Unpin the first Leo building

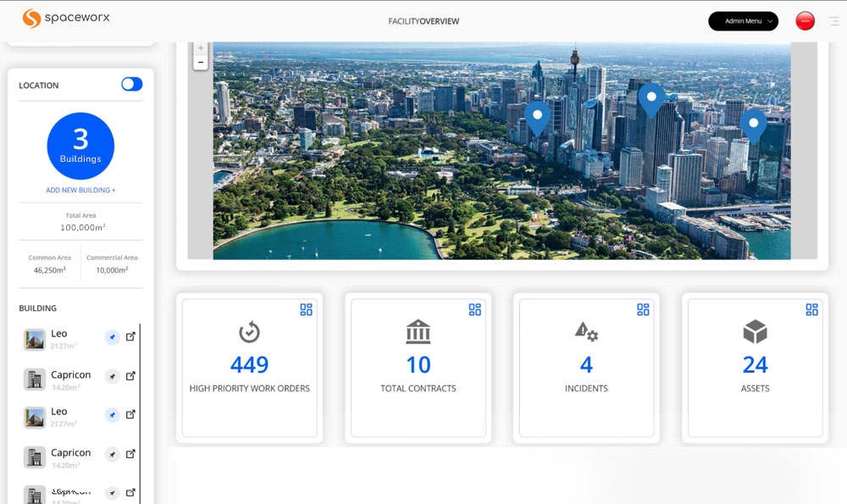[112, 337]
